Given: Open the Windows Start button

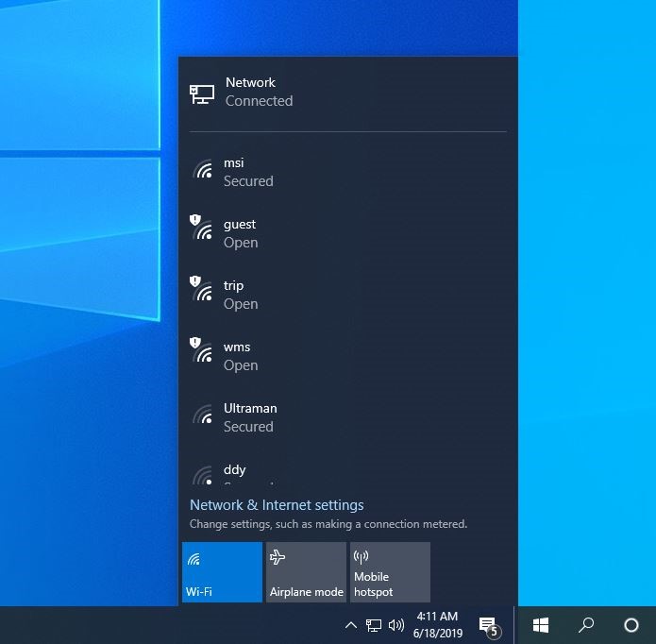Looking at the screenshot, I should tap(541, 625).
